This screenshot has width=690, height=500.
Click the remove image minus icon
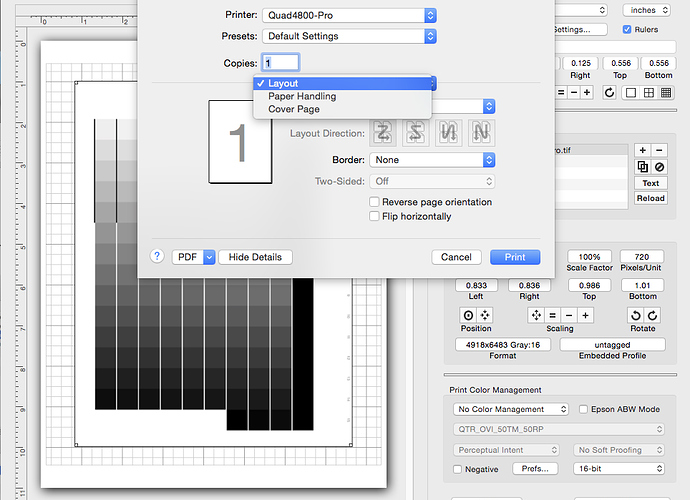coord(659,149)
